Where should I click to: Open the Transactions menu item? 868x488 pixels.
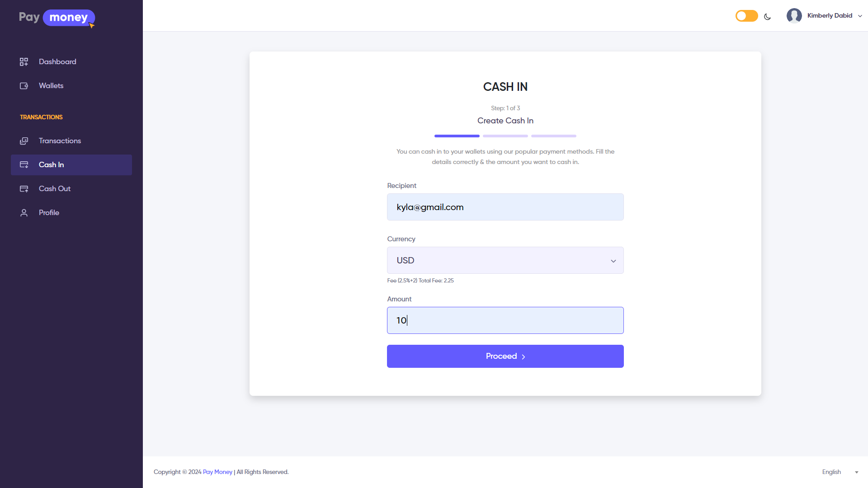coord(60,141)
